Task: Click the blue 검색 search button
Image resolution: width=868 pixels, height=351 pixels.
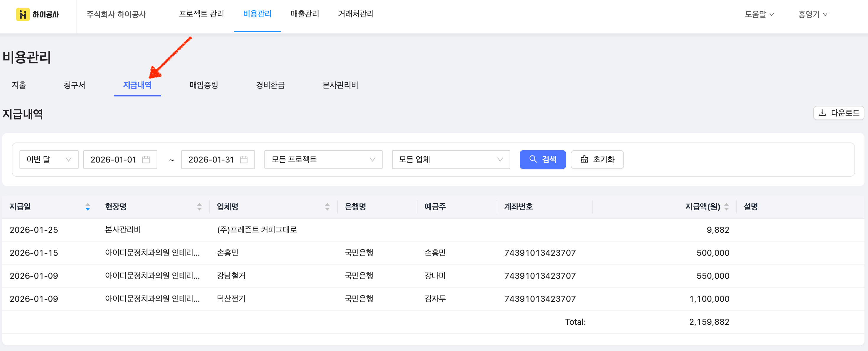Action: pos(542,160)
